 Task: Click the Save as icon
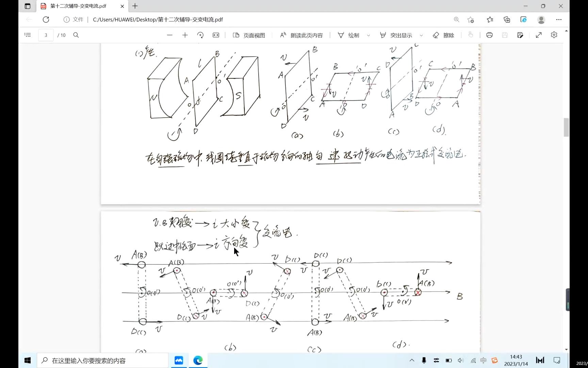[x=520, y=35]
